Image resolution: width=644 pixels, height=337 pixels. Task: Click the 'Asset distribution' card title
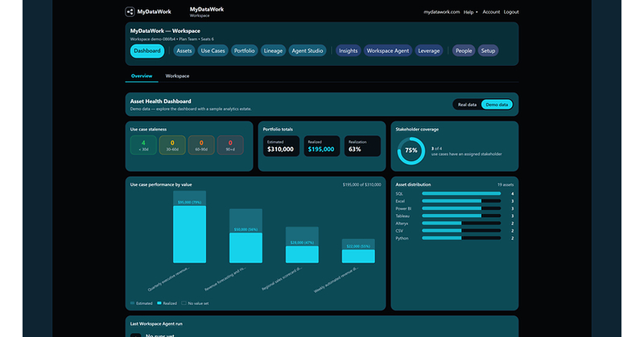pyautogui.click(x=413, y=185)
